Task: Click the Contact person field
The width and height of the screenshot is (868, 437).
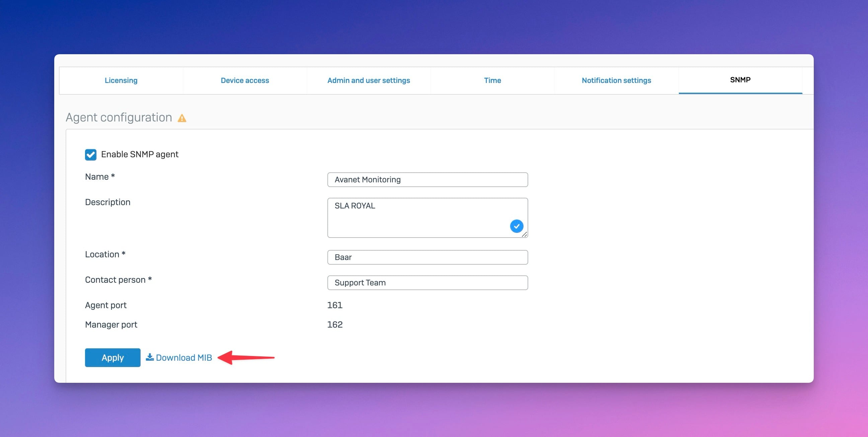Action: (x=427, y=283)
